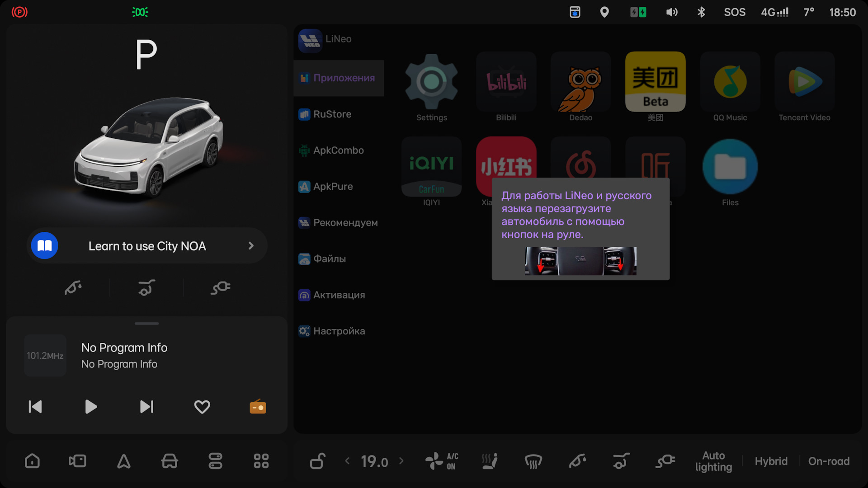
Task: Open the Tencent Video app
Action: point(804,82)
